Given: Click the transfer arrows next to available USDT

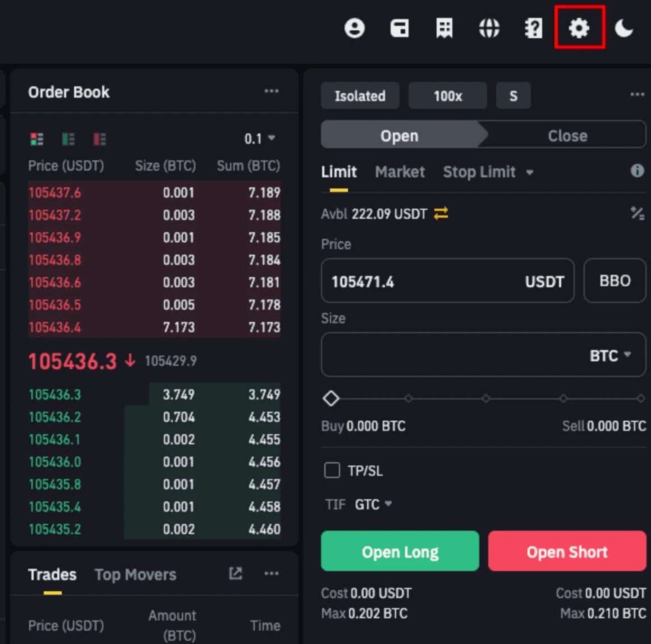Looking at the screenshot, I should coord(441,213).
